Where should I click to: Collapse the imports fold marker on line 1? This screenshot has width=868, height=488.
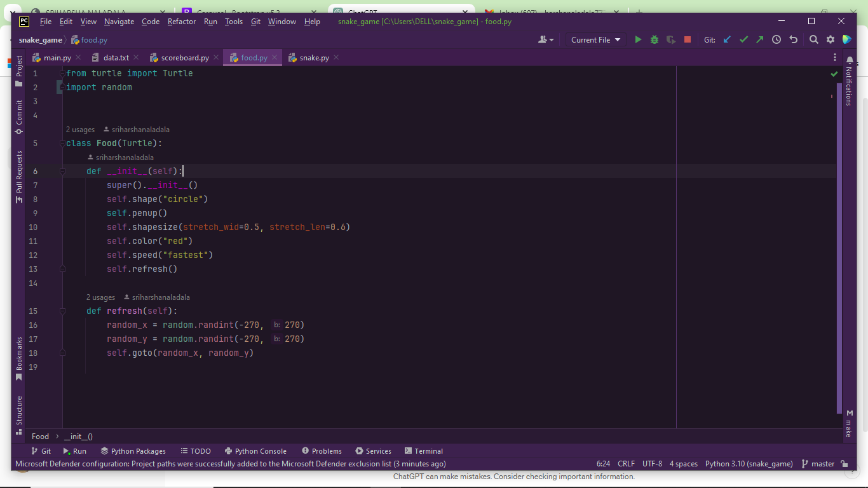tap(63, 74)
